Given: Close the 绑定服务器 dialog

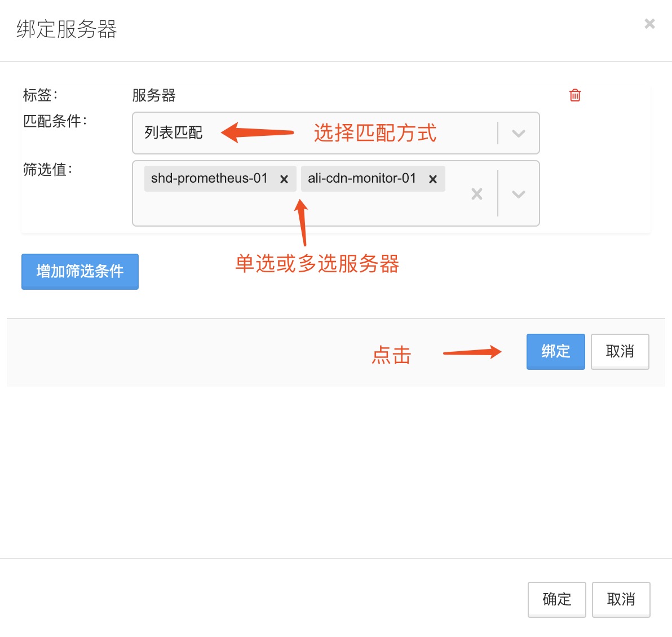Looking at the screenshot, I should click(649, 24).
